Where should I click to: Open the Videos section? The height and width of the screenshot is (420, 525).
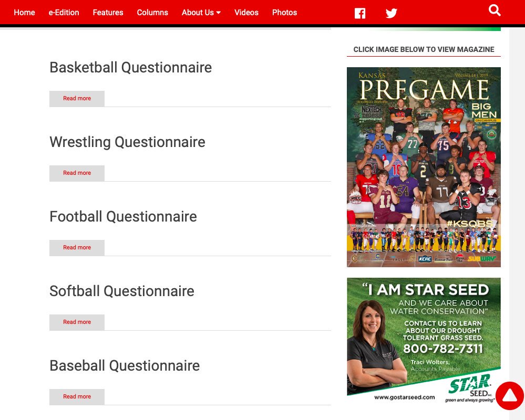[246, 13]
